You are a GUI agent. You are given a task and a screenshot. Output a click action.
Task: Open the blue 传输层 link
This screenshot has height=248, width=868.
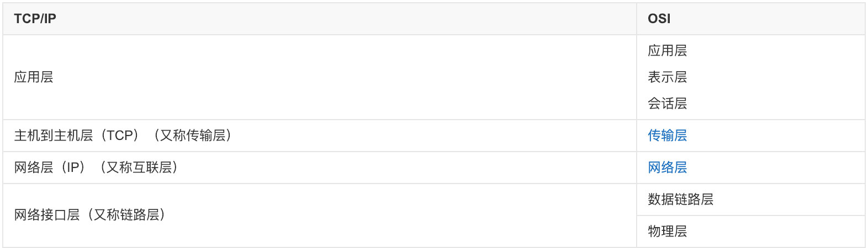tap(667, 136)
